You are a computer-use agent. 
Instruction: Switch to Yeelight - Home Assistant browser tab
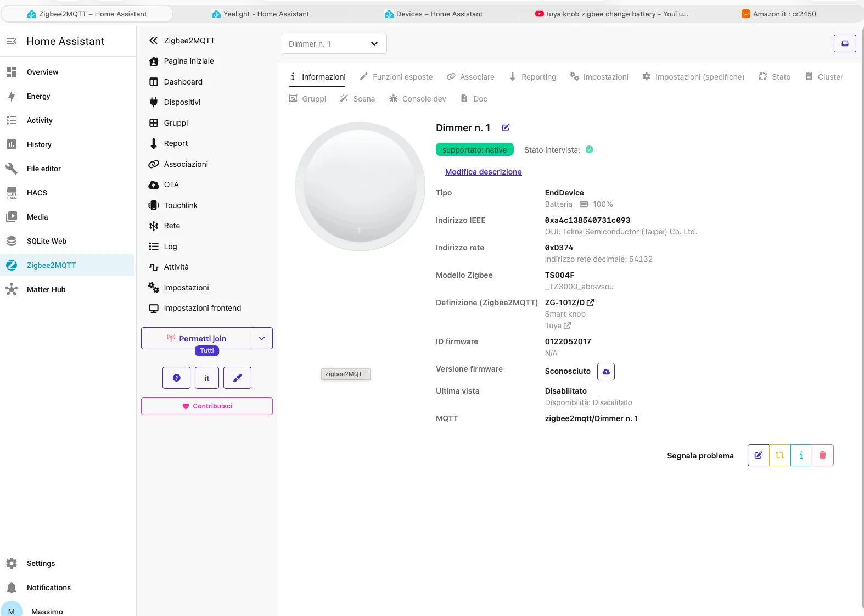coord(260,14)
